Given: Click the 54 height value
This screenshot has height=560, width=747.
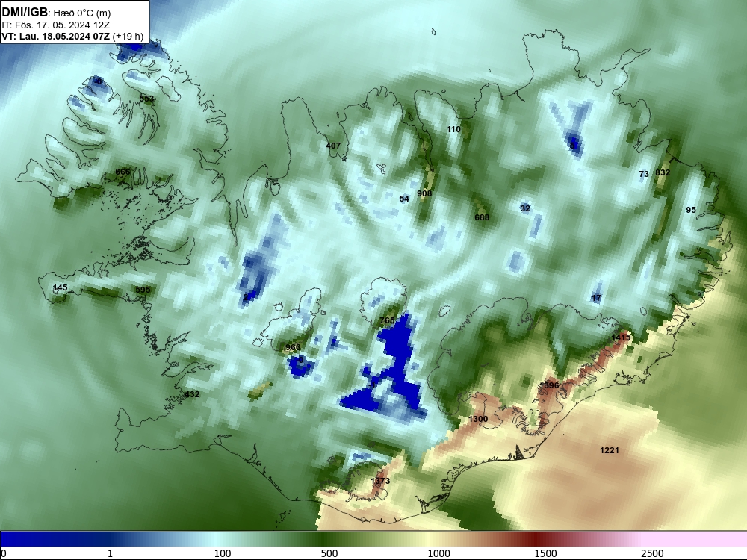Looking at the screenshot, I should pyautogui.click(x=404, y=199).
